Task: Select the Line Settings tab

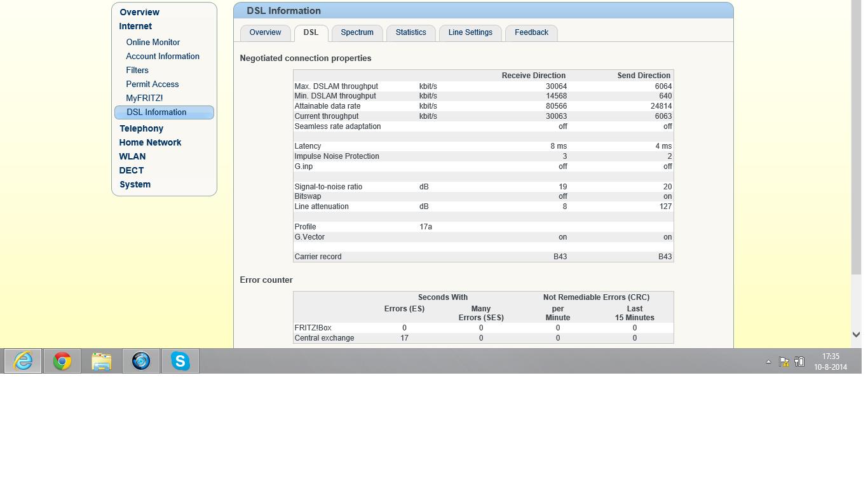Action: (470, 32)
